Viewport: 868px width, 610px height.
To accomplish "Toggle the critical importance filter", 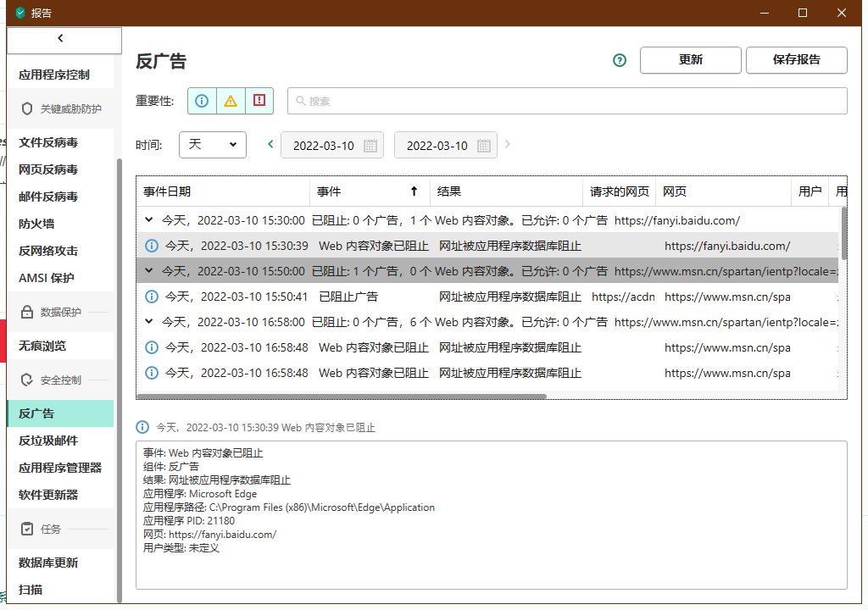I will click(259, 101).
